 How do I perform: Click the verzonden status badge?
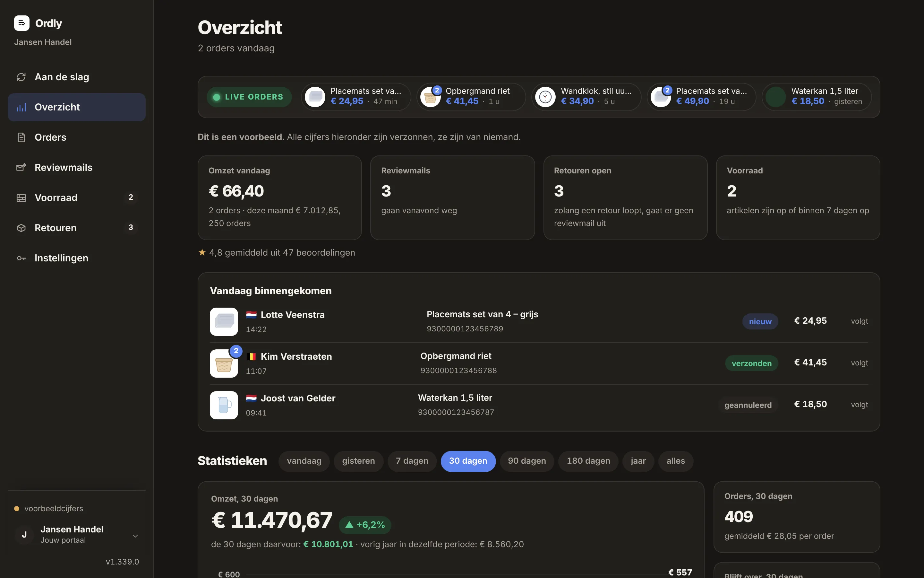[x=751, y=363]
